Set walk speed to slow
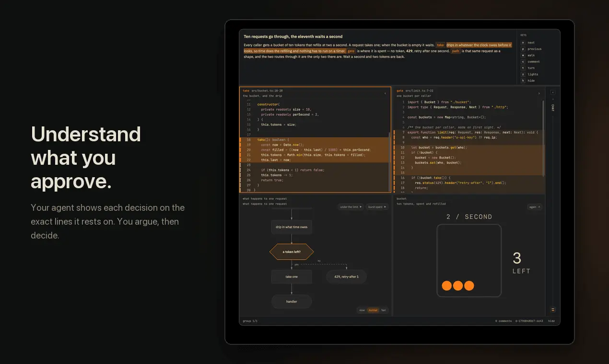Viewport: 609px width, 364px height. pyautogui.click(x=362, y=310)
